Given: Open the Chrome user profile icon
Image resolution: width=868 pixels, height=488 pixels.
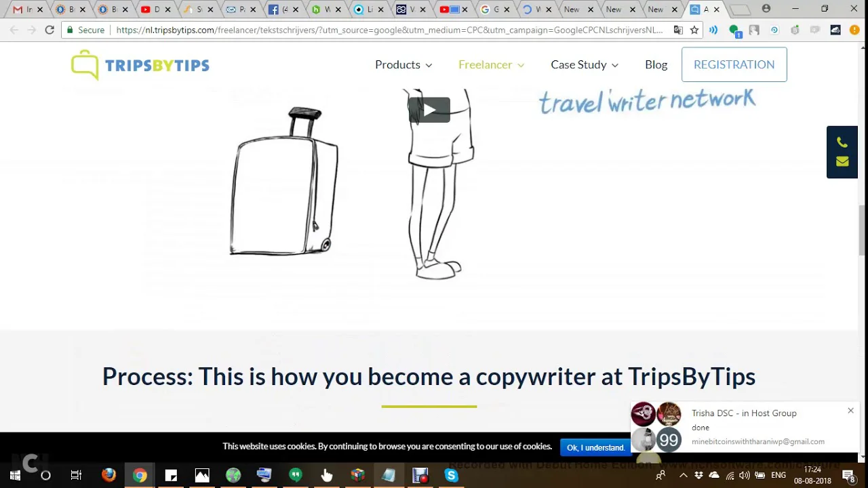Looking at the screenshot, I should (766, 9).
